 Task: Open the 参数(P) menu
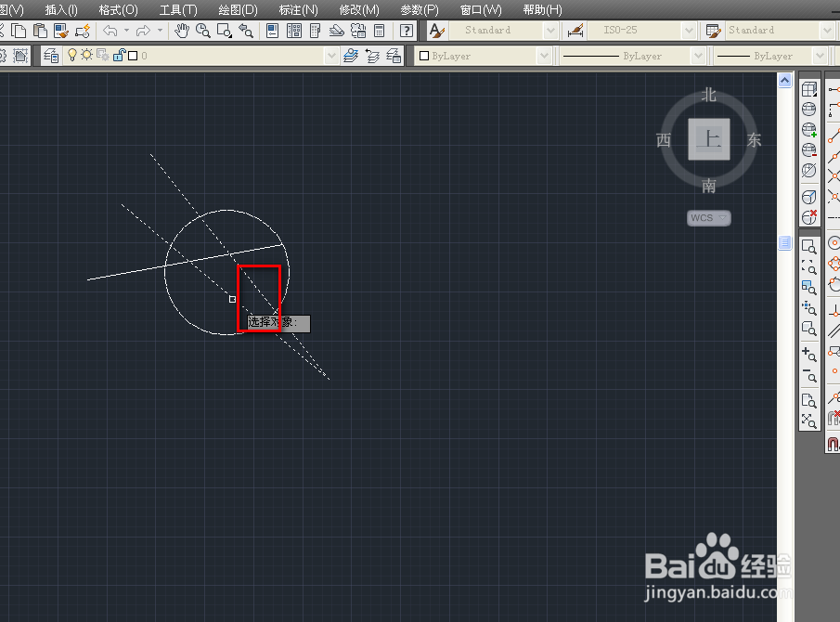pyautogui.click(x=420, y=10)
